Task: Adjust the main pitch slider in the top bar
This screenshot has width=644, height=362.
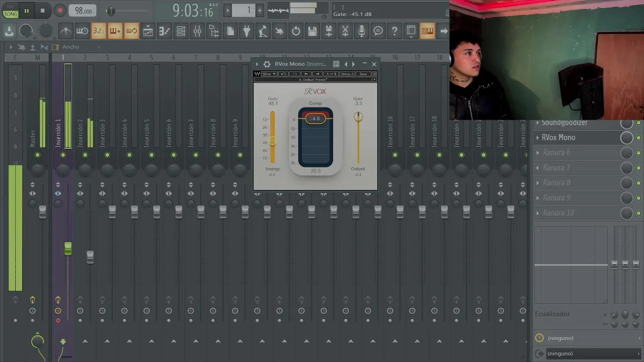Action: pyautogui.click(x=111, y=11)
